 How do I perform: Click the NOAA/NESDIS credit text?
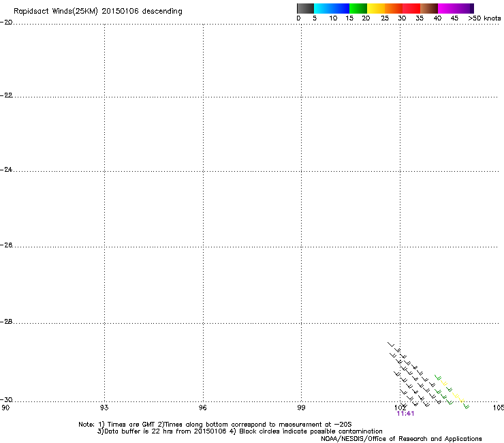click(401, 439)
